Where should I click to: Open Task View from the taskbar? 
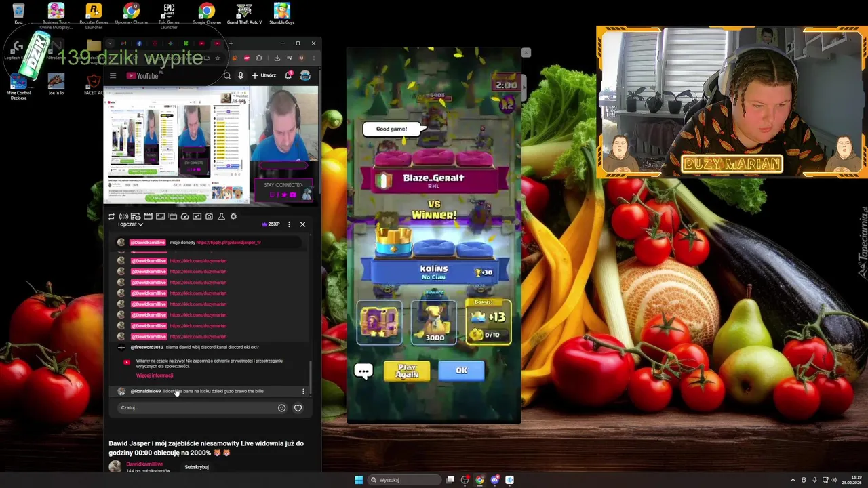tap(450, 480)
